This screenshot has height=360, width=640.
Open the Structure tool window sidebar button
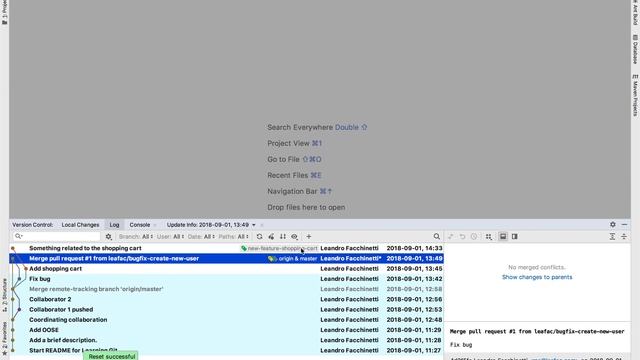click(4, 295)
